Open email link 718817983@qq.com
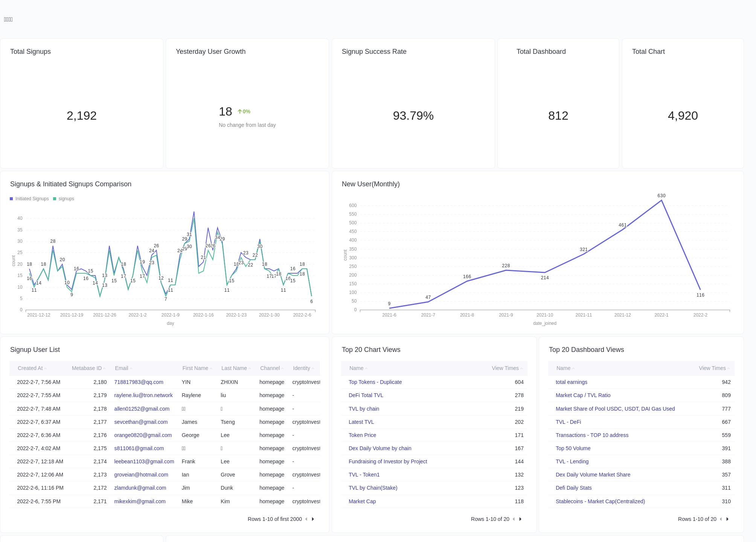 tap(139, 382)
